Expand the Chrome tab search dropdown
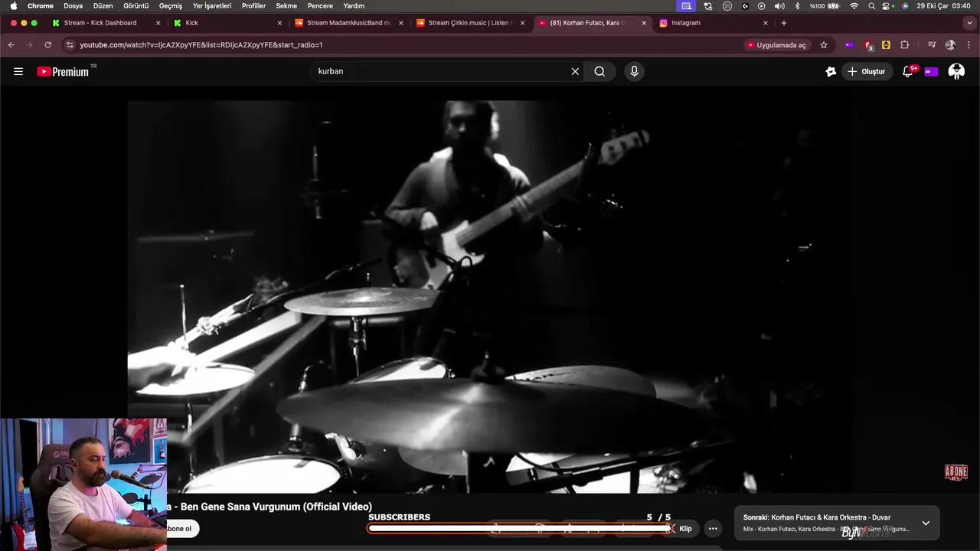This screenshot has width=980, height=551. coord(969,23)
